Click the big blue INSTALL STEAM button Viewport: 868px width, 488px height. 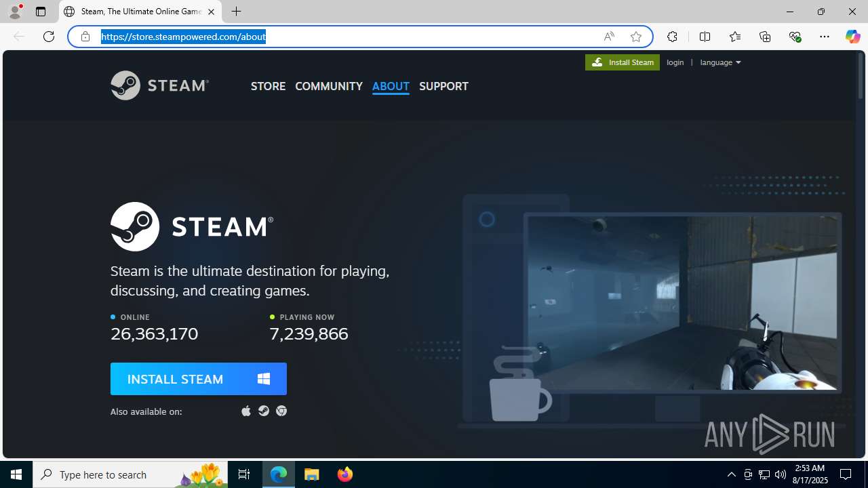point(199,379)
